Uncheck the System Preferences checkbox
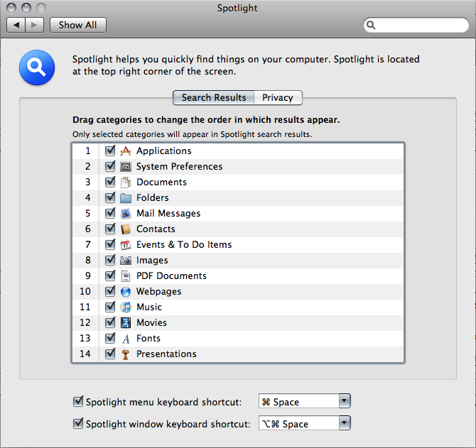The width and height of the screenshot is (476, 448). point(110,166)
